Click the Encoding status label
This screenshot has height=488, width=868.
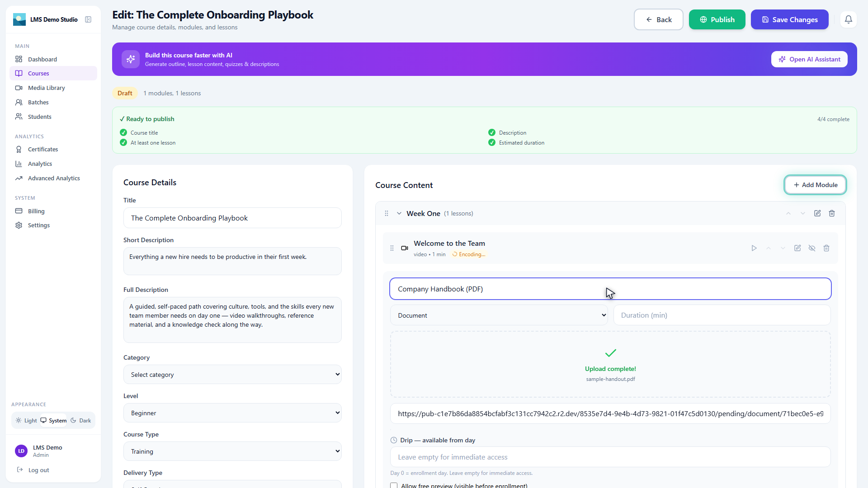469,254
